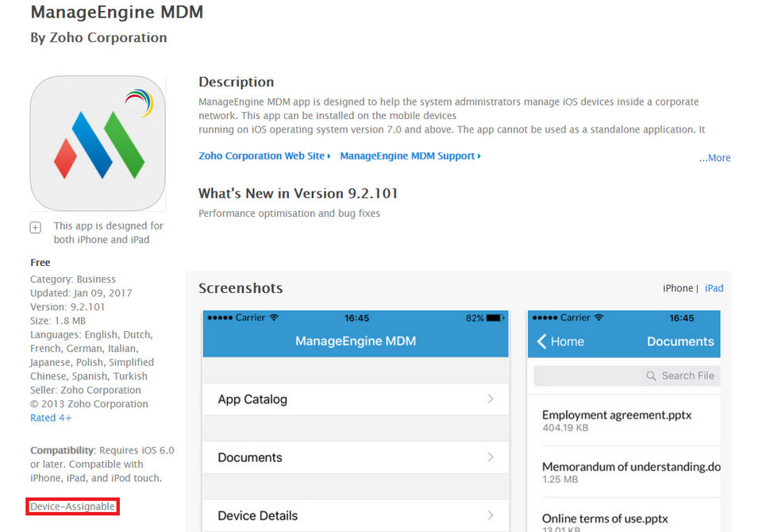Click the Wi-Fi icon in the ManageEngine MDM screenshot
The image size is (762, 532).
coord(275,318)
